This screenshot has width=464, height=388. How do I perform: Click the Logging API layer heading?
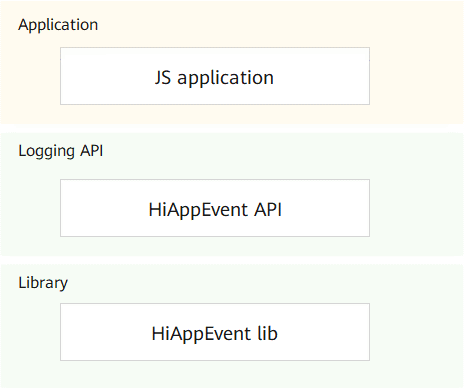coord(60,151)
